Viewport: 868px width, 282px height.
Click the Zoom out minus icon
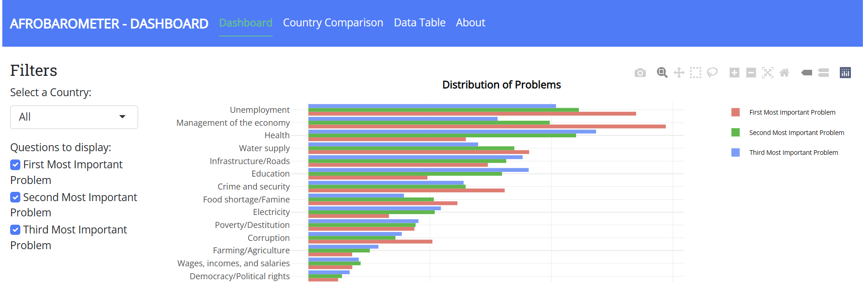tap(751, 73)
